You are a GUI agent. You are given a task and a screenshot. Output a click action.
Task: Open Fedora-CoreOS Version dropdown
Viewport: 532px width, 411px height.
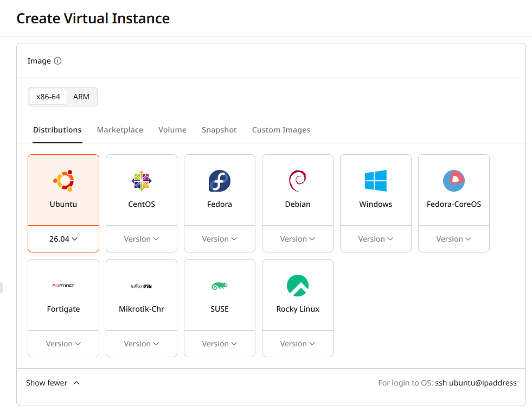click(453, 239)
